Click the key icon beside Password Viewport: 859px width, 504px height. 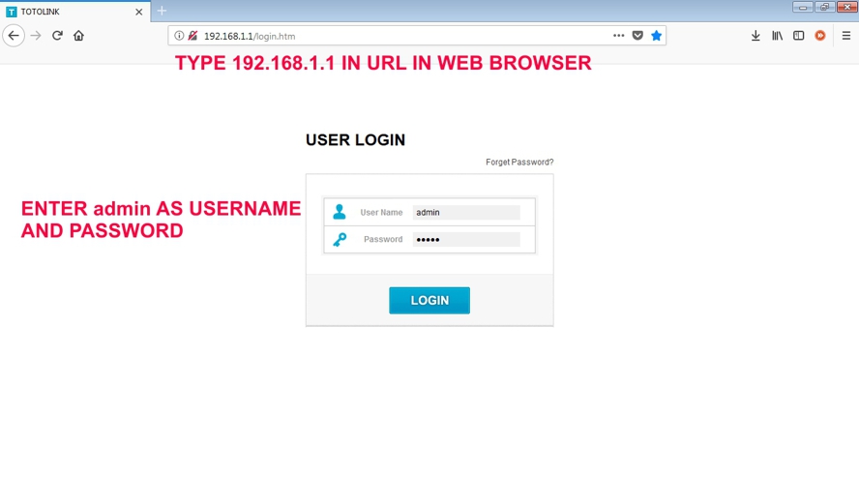tap(340, 239)
